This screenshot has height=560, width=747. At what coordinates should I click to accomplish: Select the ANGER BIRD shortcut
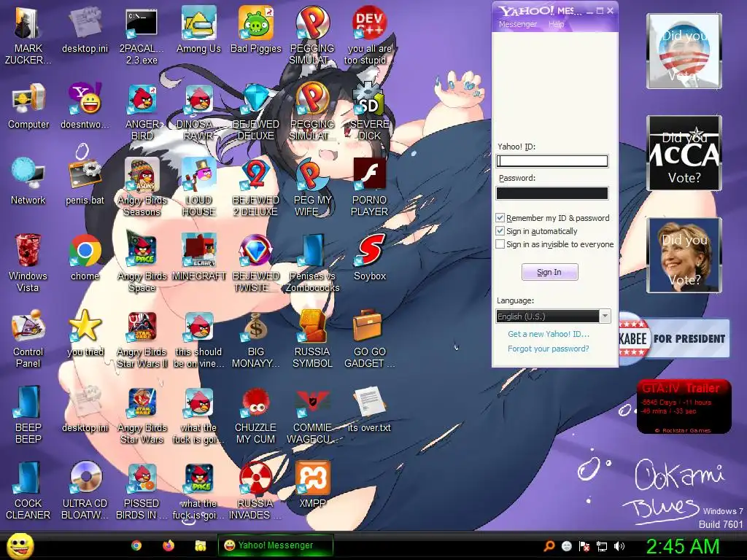[x=142, y=111]
